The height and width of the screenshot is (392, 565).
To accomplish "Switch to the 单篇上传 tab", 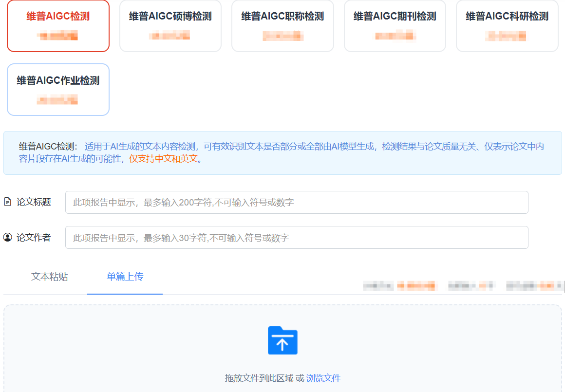I will coord(125,277).
